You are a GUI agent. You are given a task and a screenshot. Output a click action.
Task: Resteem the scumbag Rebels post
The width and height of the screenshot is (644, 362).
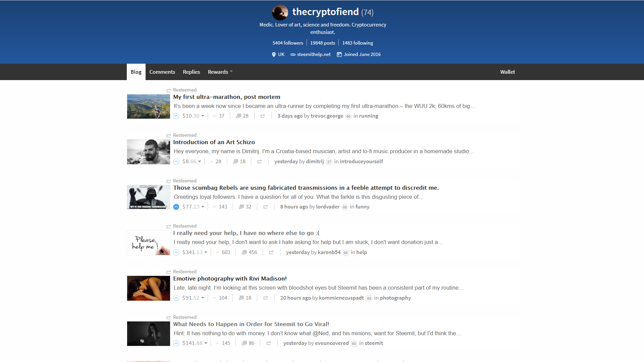click(266, 207)
